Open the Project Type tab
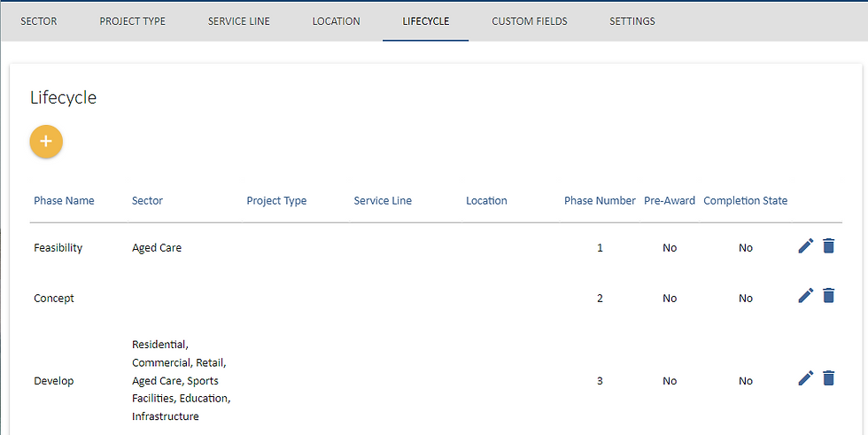The width and height of the screenshot is (868, 435). (132, 21)
